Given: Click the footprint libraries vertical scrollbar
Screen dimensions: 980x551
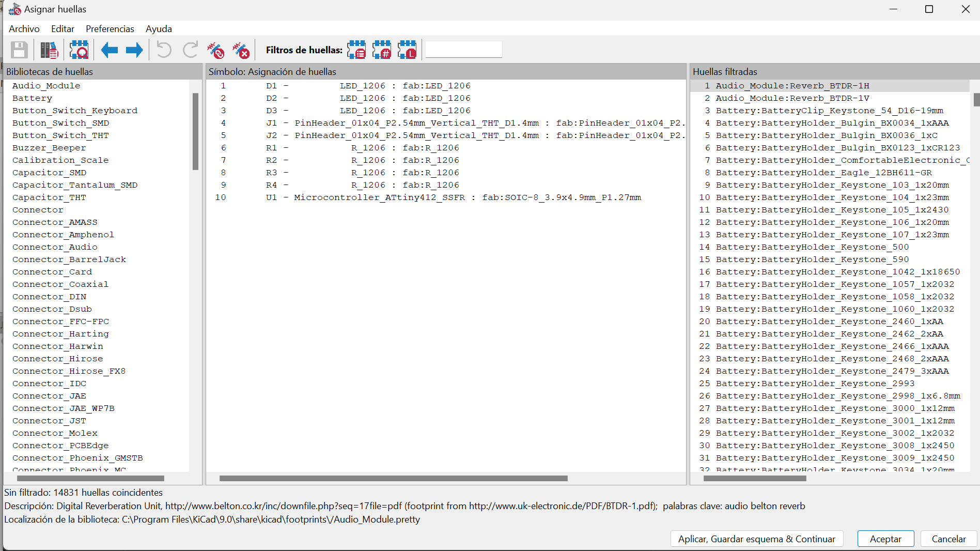Looking at the screenshot, I should [195, 131].
